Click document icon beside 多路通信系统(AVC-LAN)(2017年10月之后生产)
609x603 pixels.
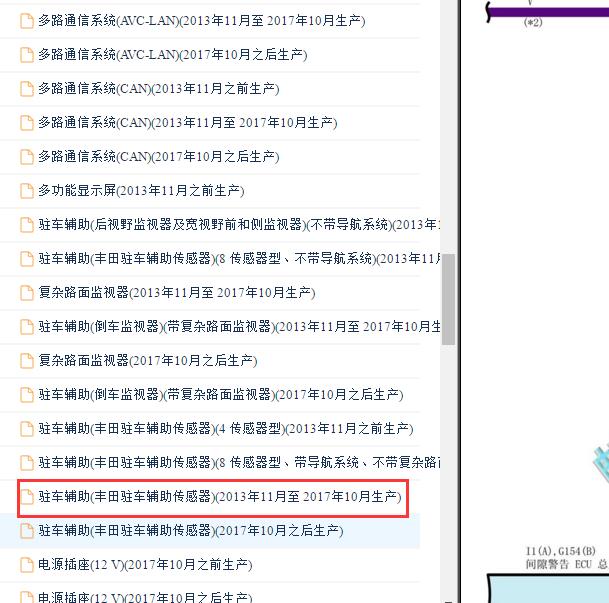[x=27, y=55]
